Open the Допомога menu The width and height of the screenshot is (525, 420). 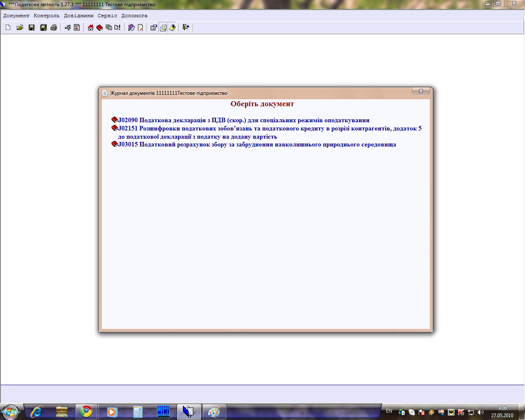tap(134, 16)
